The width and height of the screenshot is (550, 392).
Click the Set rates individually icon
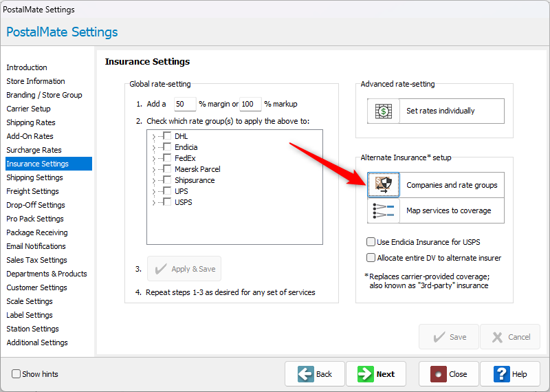tap(384, 111)
